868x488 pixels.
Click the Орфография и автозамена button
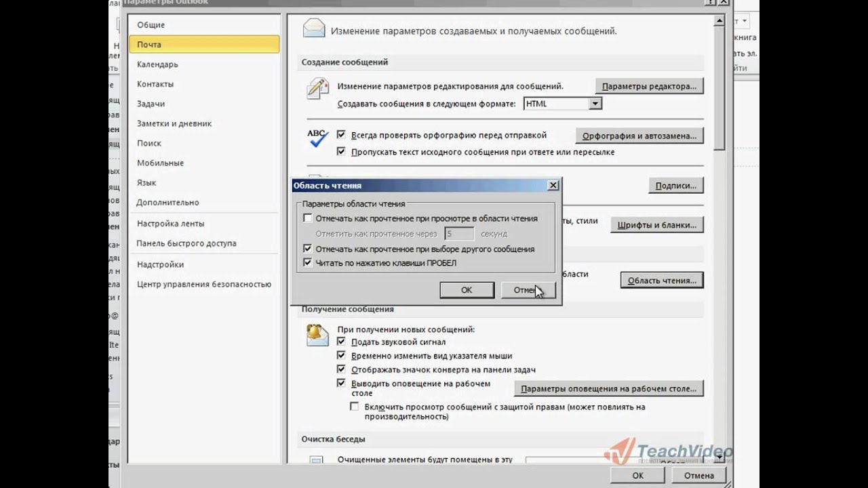[x=639, y=136]
